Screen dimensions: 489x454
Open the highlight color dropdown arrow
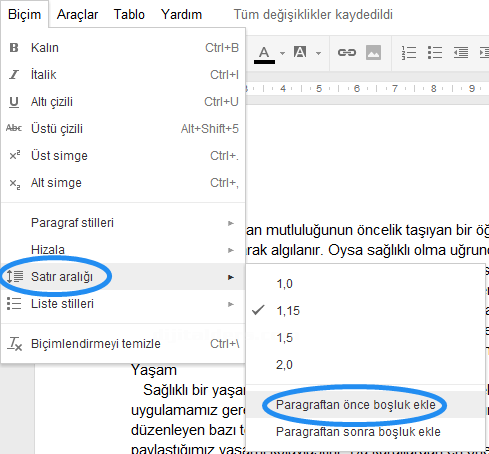[318, 53]
